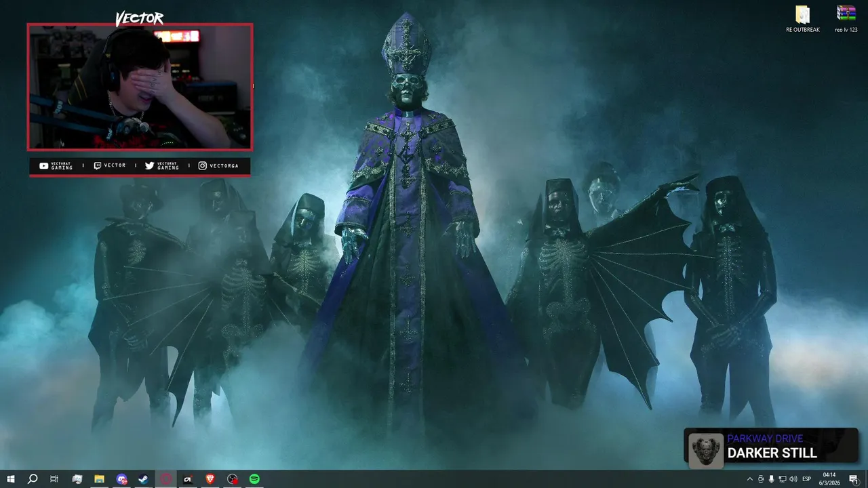The width and height of the screenshot is (868, 488).
Task: Click the YouTube VECTORAT GAMING label
Action: pos(56,166)
